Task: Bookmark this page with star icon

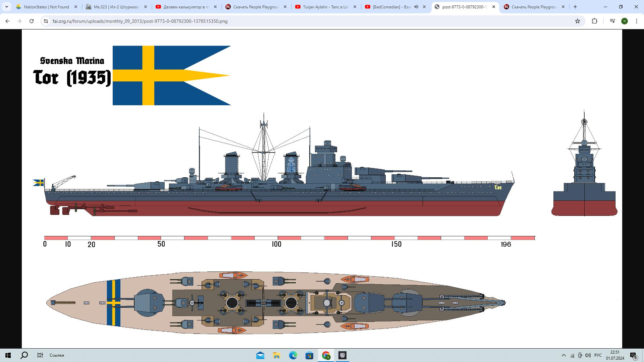Action: [x=578, y=21]
